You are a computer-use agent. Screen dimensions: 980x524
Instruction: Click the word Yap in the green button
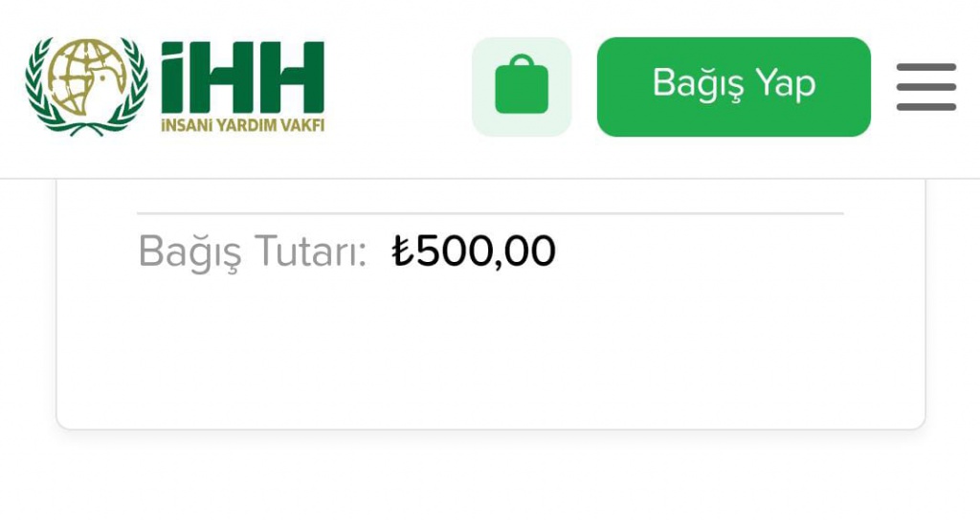(785, 84)
